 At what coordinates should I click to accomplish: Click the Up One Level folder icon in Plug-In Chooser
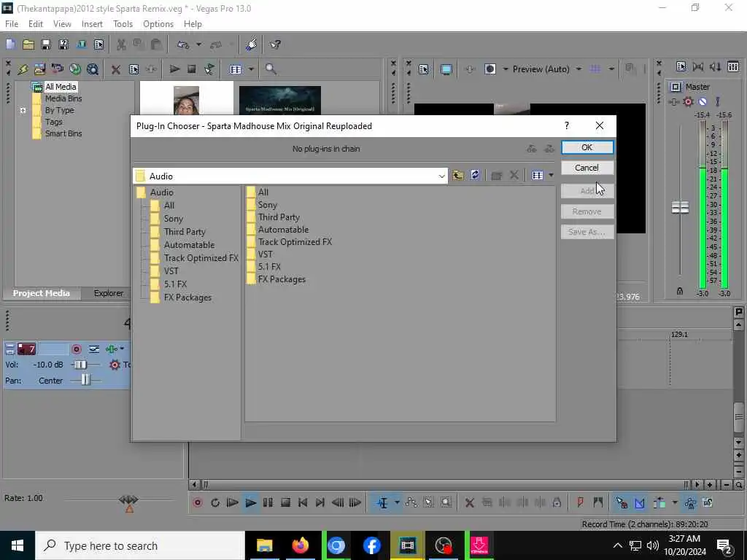pyautogui.click(x=458, y=175)
